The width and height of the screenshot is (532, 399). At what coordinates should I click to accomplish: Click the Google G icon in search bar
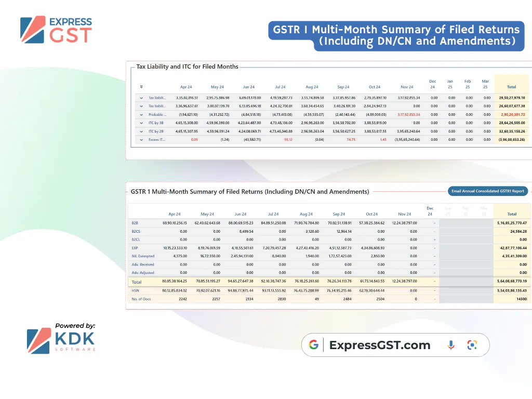[314, 345]
